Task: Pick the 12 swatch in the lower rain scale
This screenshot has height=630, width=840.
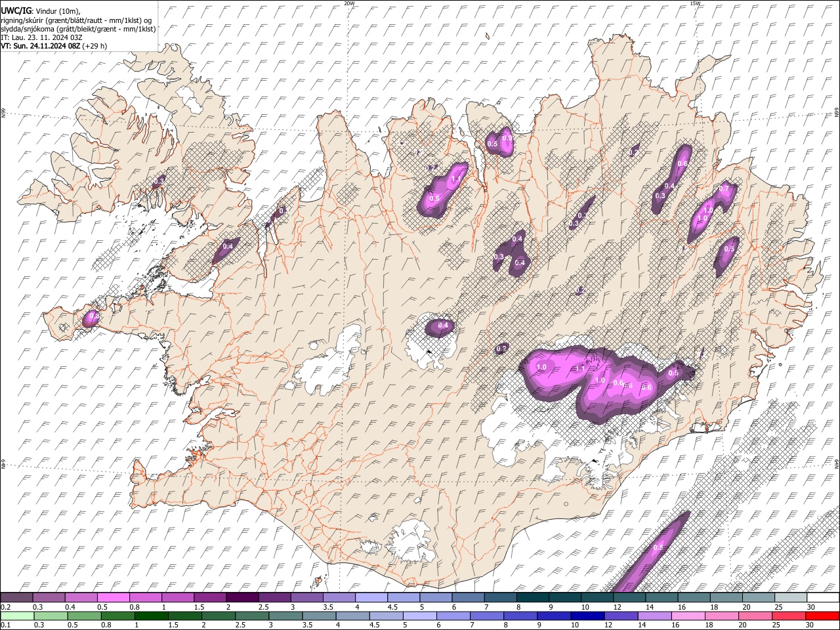Action: 620,616
